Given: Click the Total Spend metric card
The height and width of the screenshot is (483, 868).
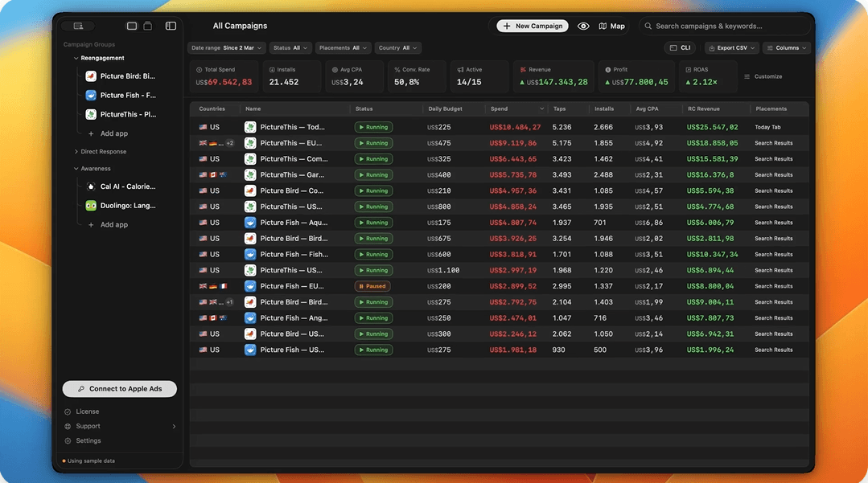Looking at the screenshot, I should tap(224, 76).
